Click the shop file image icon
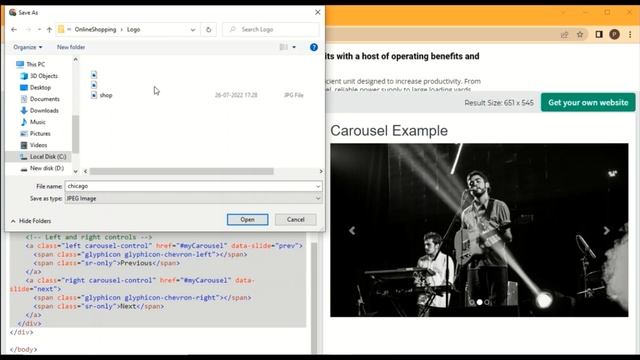 tap(94, 95)
